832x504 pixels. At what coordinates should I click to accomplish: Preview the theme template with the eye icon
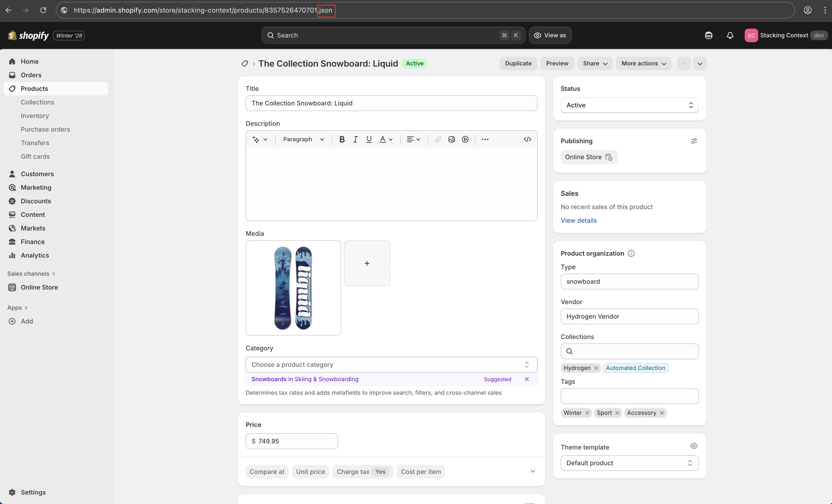(694, 446)
